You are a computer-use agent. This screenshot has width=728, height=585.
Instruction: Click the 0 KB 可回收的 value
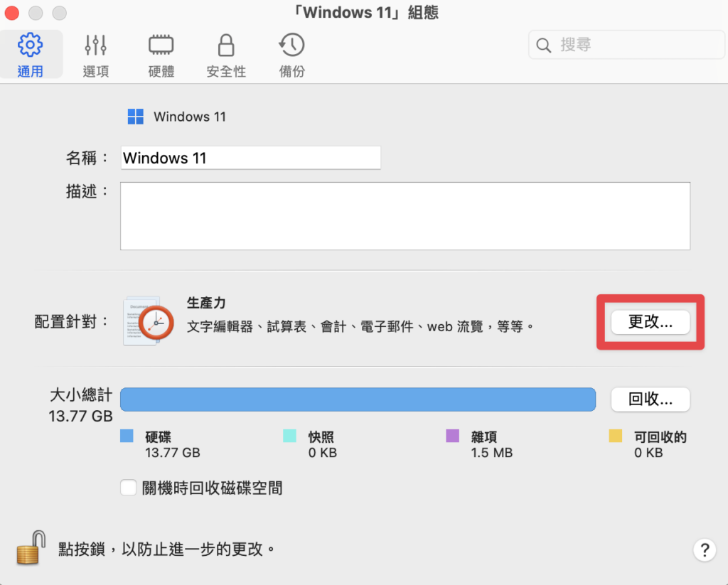coord(648,453)
